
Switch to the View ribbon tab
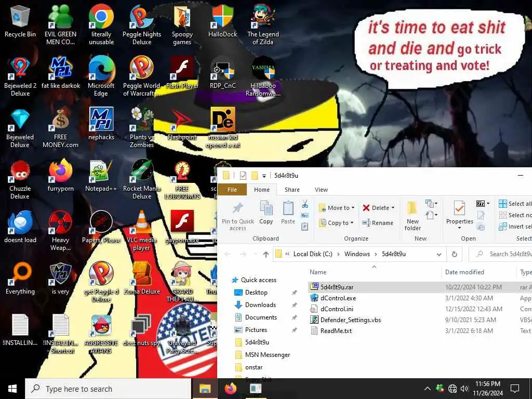pos(321,190)
